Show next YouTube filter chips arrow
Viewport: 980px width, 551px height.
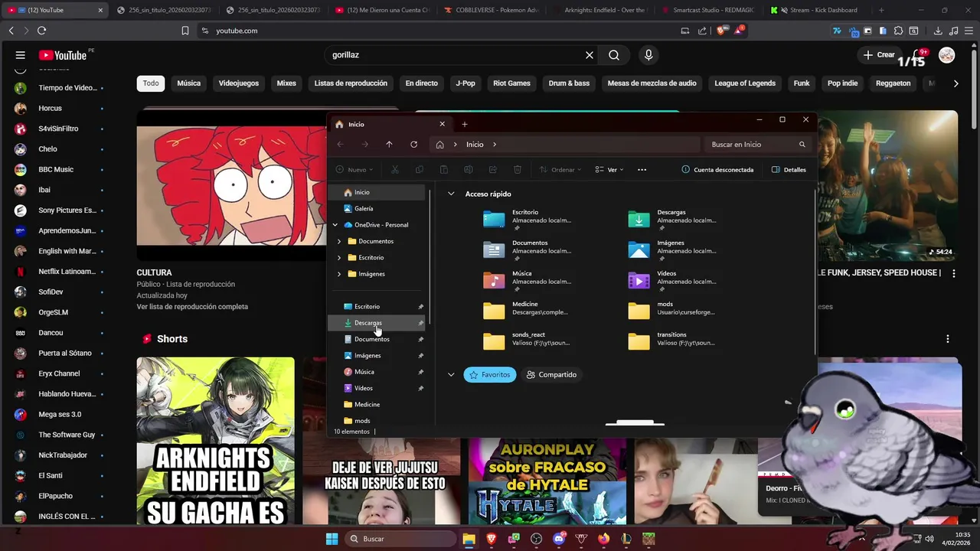pyautogui.click(x=955, y=83)
